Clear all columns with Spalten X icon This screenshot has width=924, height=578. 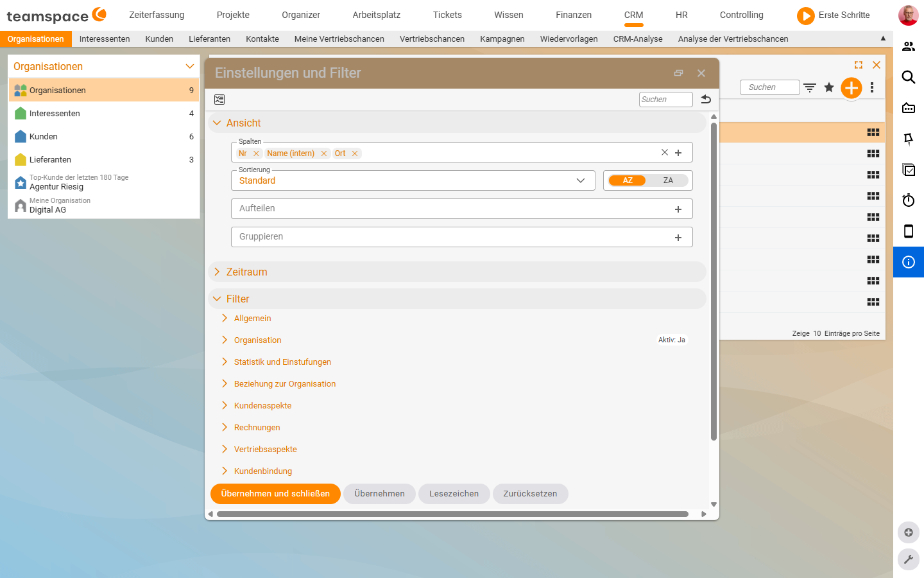click(x=665, y=152)
